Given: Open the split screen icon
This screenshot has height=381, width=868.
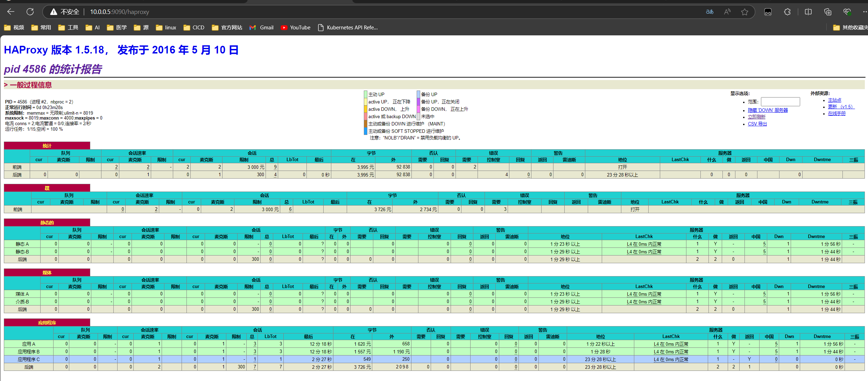Looking at the screenshot, I should click(808, 12).
